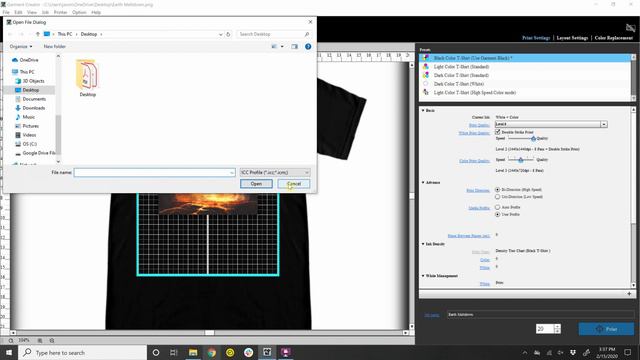Open Pictures in navigation pane
Viewport: 640px width, 360px height.
point(27,126)
